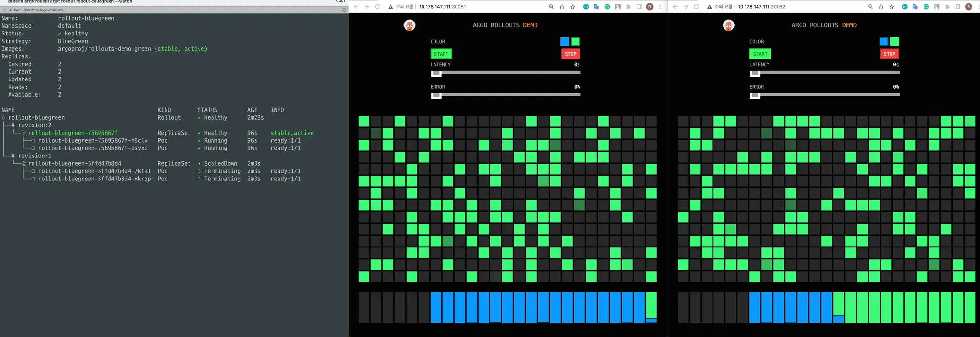
Task: Click the LATENCY slider handle in 30081 demo
Action: 436,73
